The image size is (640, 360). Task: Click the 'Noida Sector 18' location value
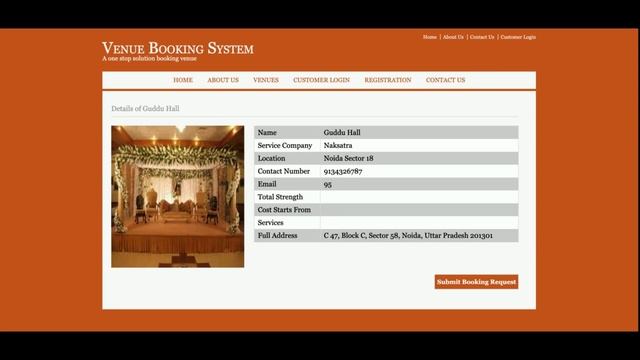[349, 158]
